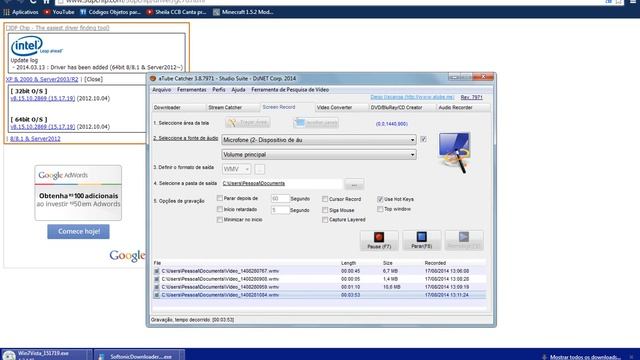Switch to the DVD/BluRay/CD Creator tab

coord(402,107)
